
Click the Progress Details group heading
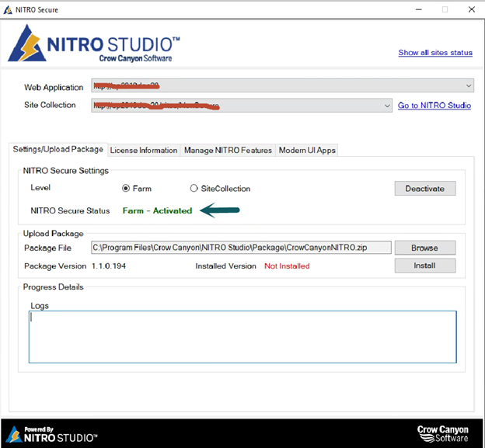[53, 287]
